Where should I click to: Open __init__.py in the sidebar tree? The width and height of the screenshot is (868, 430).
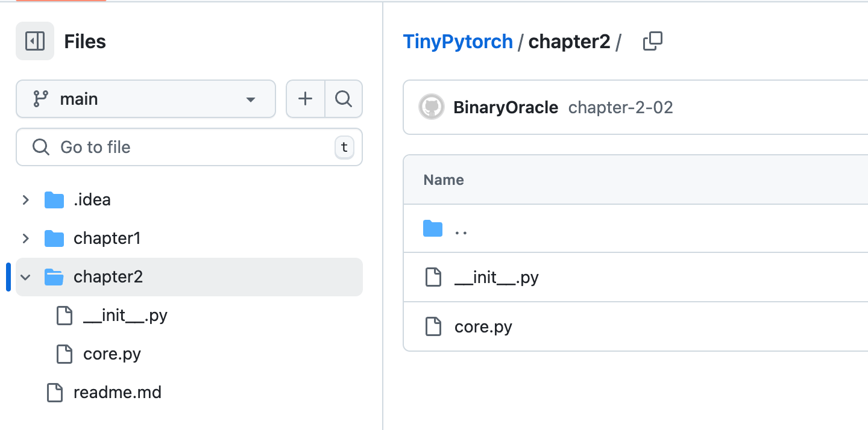(125, 316)
